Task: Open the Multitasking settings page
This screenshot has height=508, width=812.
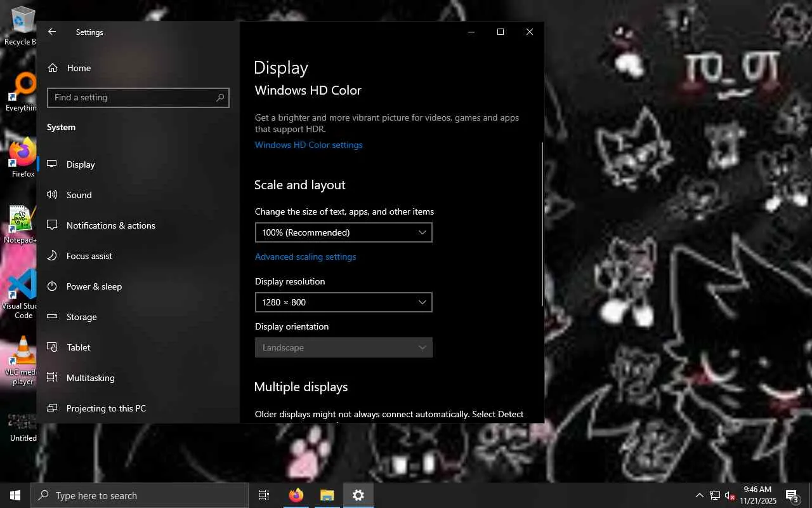Action: (138, 378)
